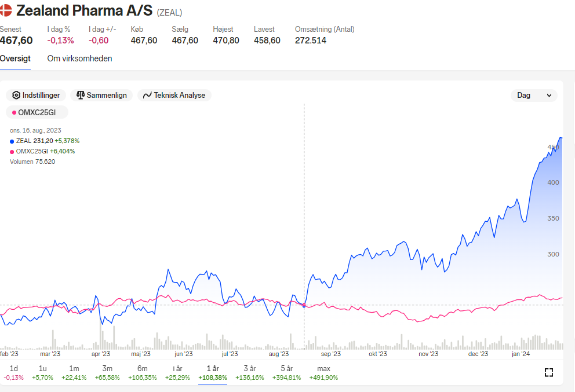Viewport: 575px width, 392px height.
Task: Open Teknisk Analyse chart tools
Action: [174, 96]
